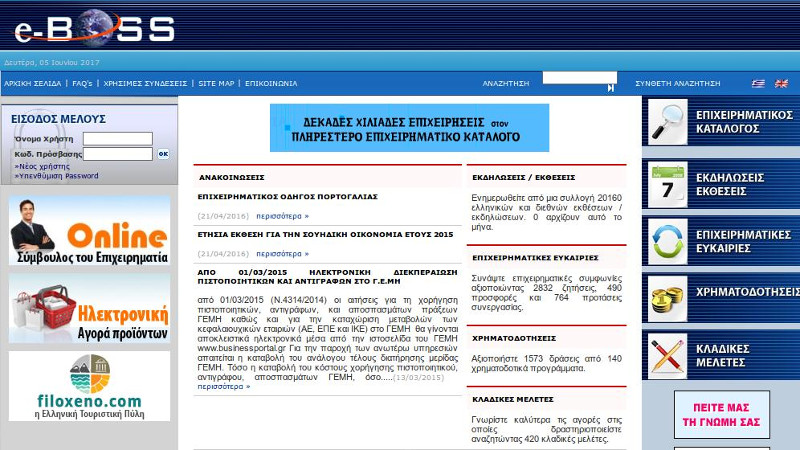The height and width of the screenshot is (450, 800).
Task: Open the calendar events and exhibitions icon
Action: [667, 184]
